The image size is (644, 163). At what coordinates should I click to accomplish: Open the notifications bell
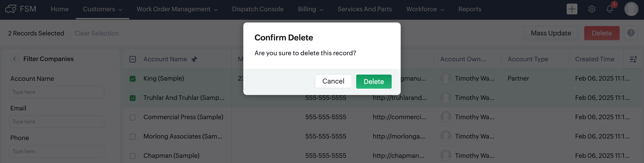610,9
